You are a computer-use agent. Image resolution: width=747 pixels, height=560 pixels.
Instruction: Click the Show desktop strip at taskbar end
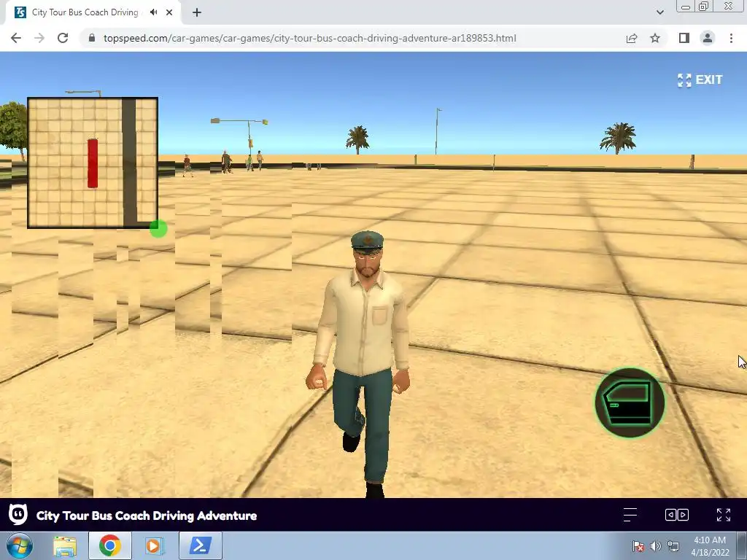coord(742,545)
